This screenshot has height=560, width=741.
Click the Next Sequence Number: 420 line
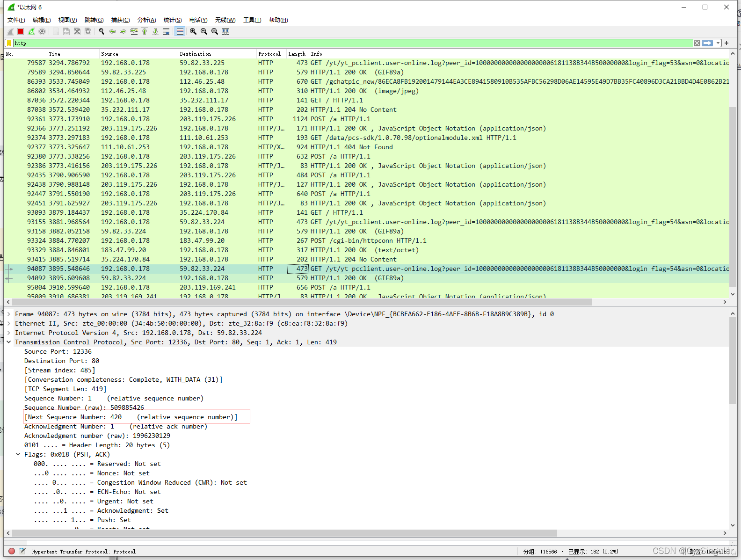131,417
